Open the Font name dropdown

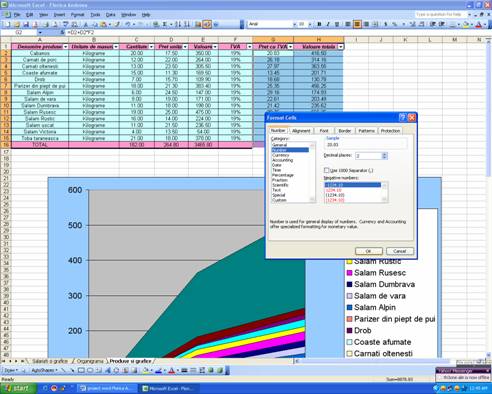click(295, 24)
